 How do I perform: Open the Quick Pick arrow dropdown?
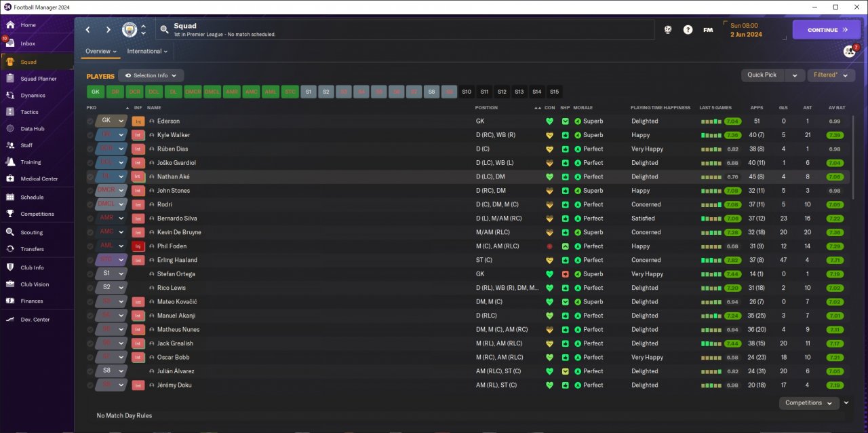click(x=795, y=75)
